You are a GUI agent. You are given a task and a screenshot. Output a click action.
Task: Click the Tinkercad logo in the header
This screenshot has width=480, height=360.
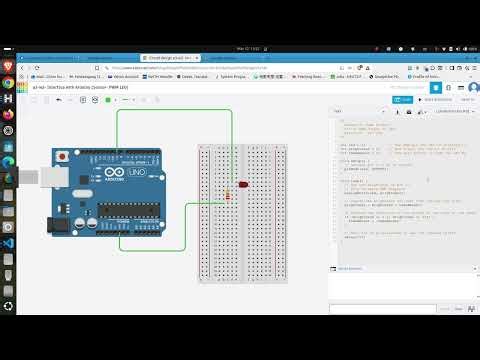(22, 88)
